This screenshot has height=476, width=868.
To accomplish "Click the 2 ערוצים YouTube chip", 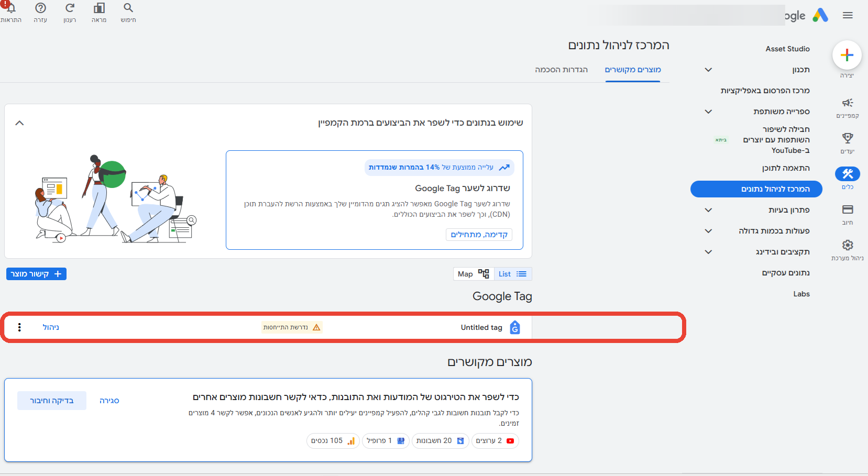I will coord(495,441).
